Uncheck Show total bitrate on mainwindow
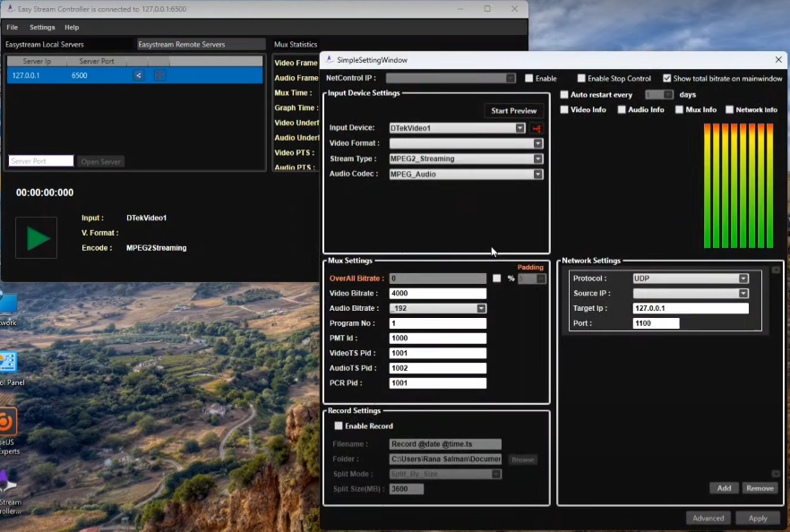 668,78
